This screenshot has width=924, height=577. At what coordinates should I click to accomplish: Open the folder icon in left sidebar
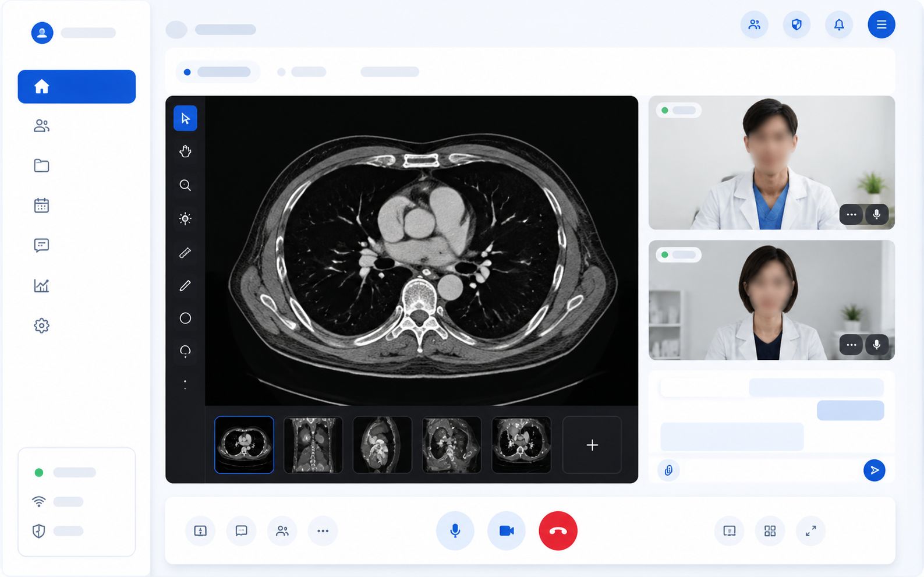(41, 166)
